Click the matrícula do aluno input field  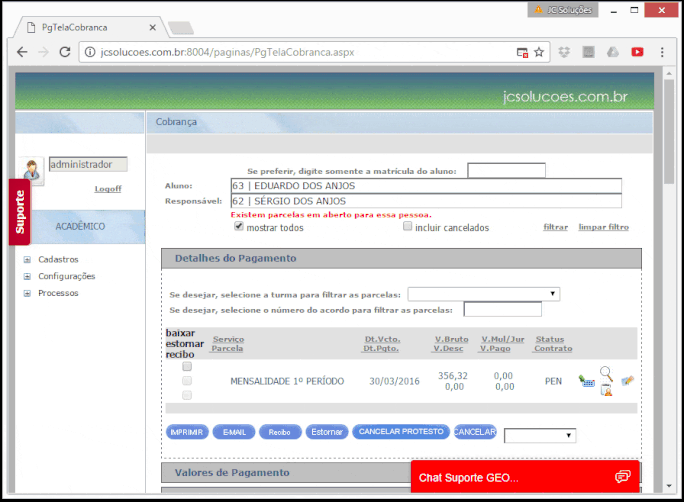[506, 170]
